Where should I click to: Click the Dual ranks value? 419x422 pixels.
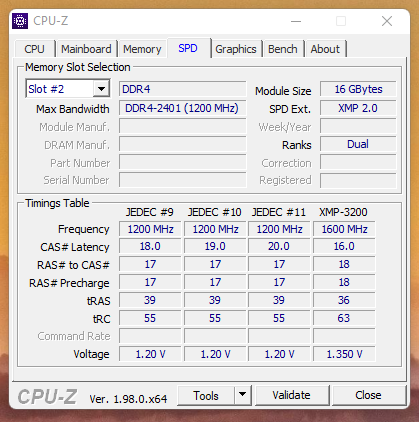[x=358, y=144]
